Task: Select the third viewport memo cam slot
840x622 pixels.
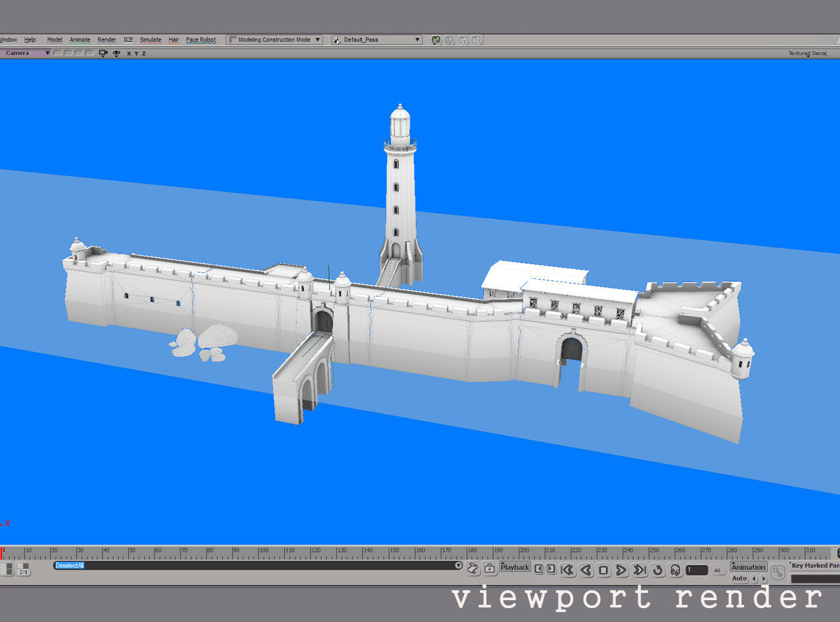Action: coord(77,53)
